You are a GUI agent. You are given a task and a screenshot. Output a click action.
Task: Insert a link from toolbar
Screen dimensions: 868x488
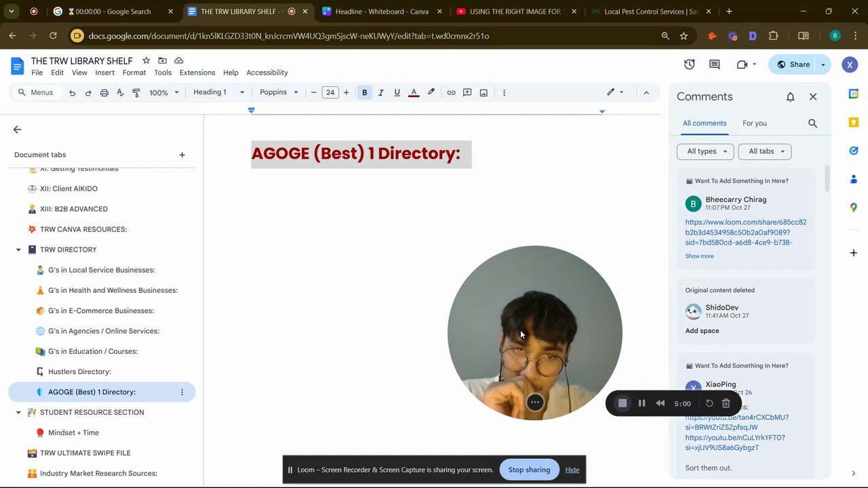click(x=451, y=93)
